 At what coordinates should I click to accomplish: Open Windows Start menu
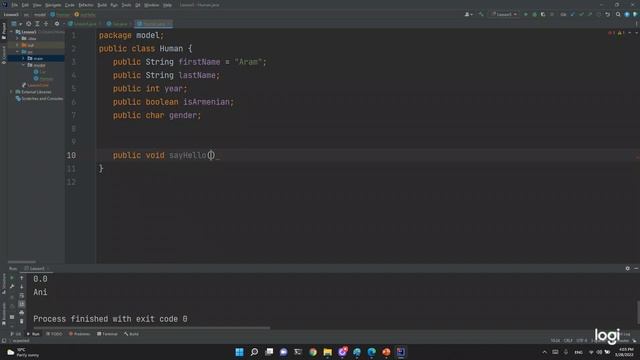pos(240,352)
